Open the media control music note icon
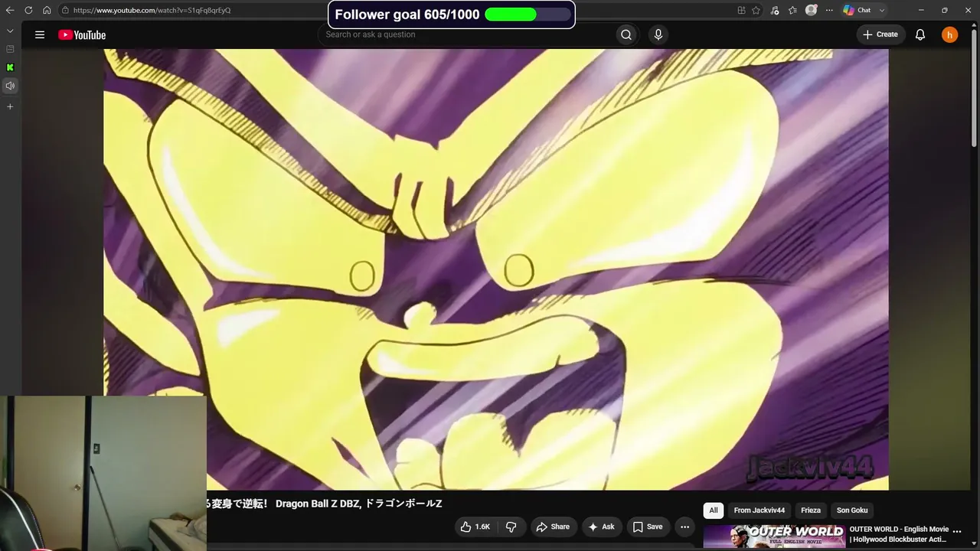980x551 pixels. pos(775,10)
